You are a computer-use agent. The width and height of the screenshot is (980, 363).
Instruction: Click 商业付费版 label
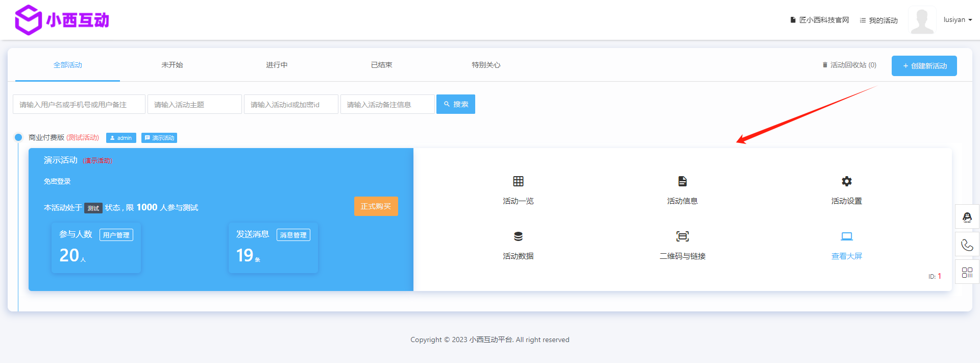point(46,137)
